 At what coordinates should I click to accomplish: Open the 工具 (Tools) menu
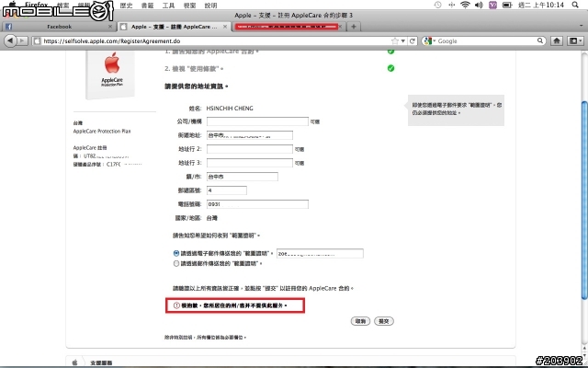(168, 6)
